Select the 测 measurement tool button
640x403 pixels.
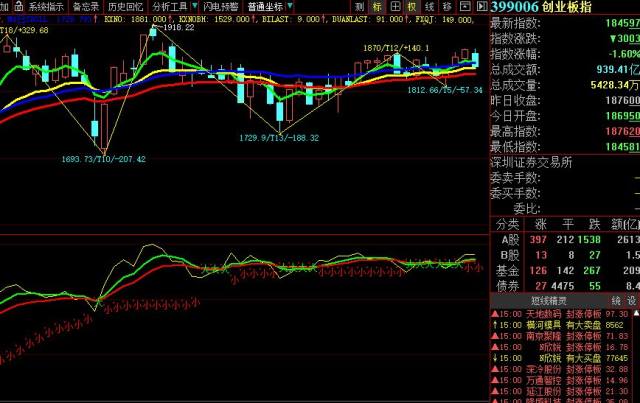pos(359,6)
